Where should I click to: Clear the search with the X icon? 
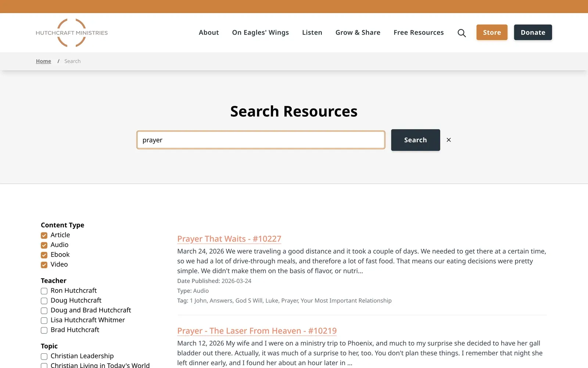point(449,140)
